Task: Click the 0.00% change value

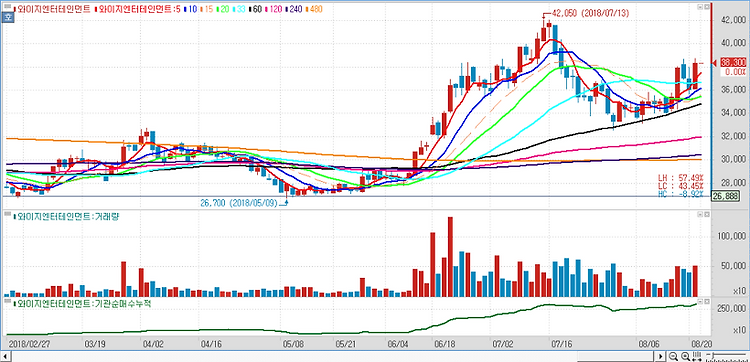Action: point(736,72)
